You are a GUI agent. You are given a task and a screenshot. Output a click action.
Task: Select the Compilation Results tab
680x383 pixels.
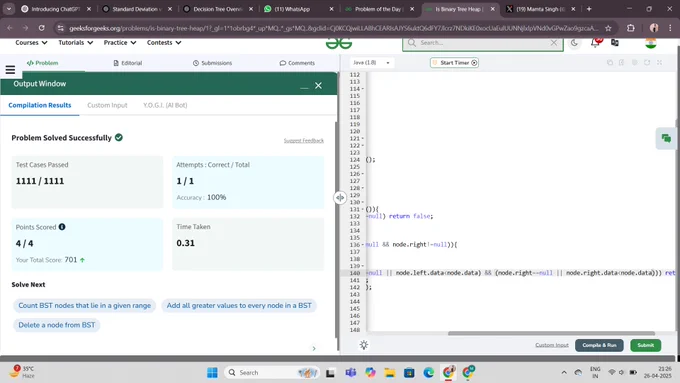(39, 105)
